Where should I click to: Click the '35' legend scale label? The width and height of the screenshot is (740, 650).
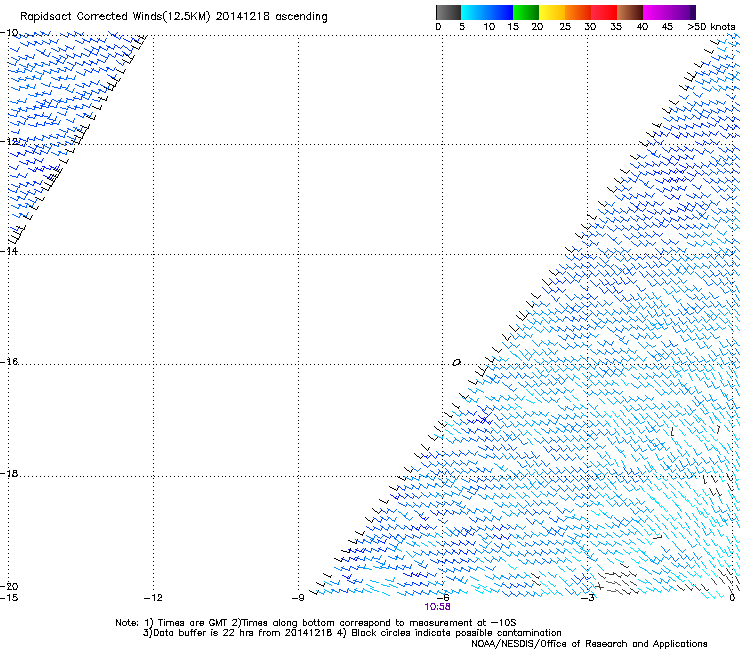click(x=616, y=27)
